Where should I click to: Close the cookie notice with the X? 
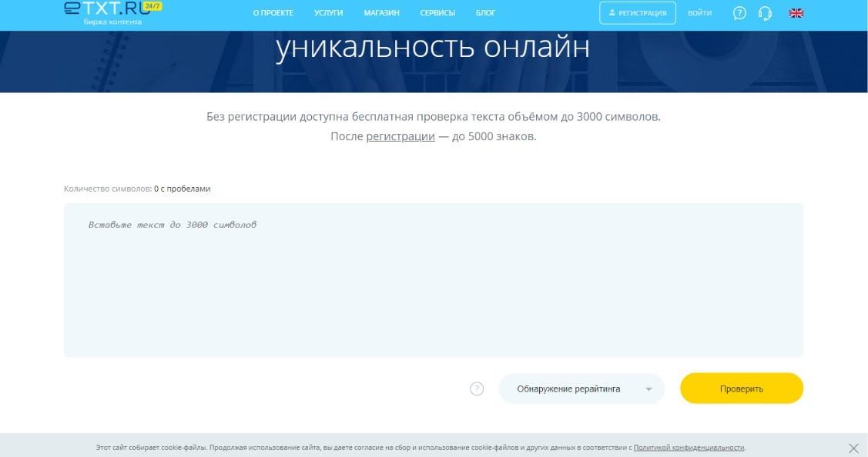pos(853,448)
